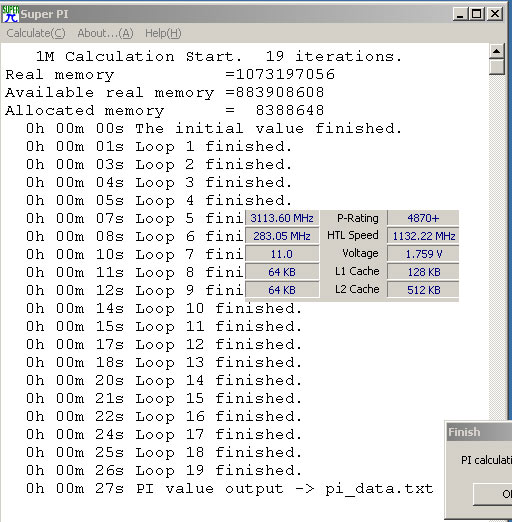Click the Finish dialog title bar

480,432
